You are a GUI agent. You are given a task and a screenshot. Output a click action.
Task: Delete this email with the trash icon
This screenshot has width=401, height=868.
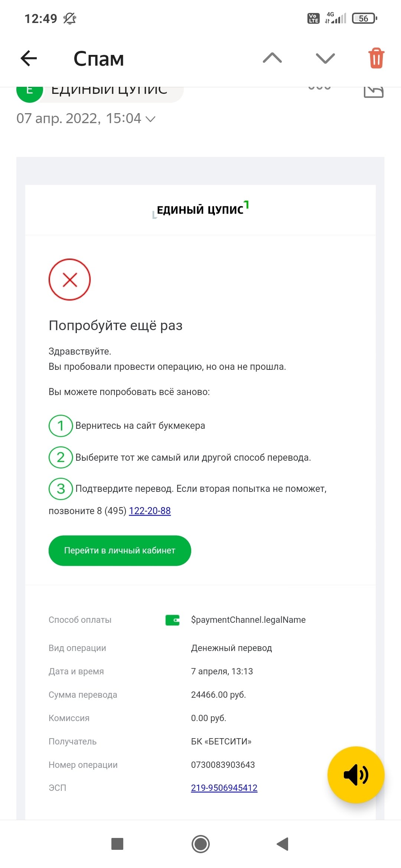pyautogui.click(x=376, y=58)
